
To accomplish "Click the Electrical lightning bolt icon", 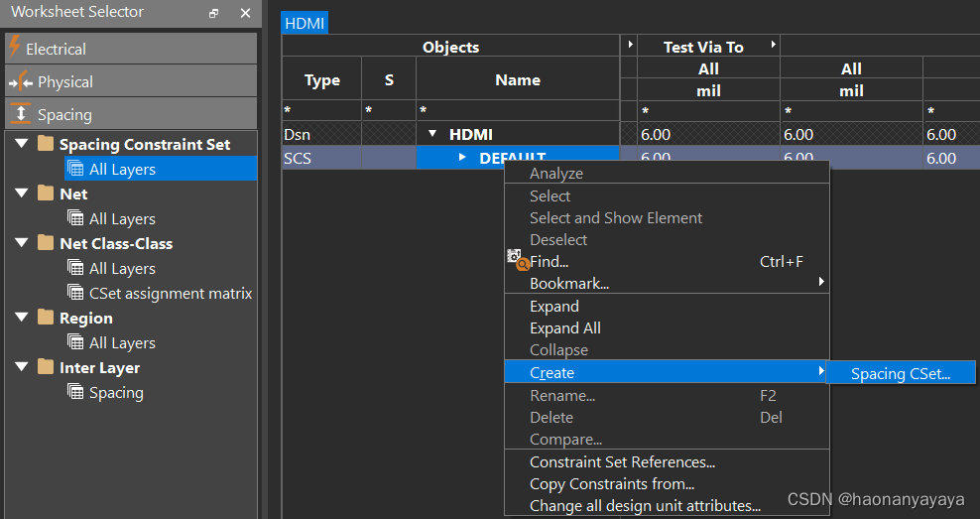I will (15, 47).
